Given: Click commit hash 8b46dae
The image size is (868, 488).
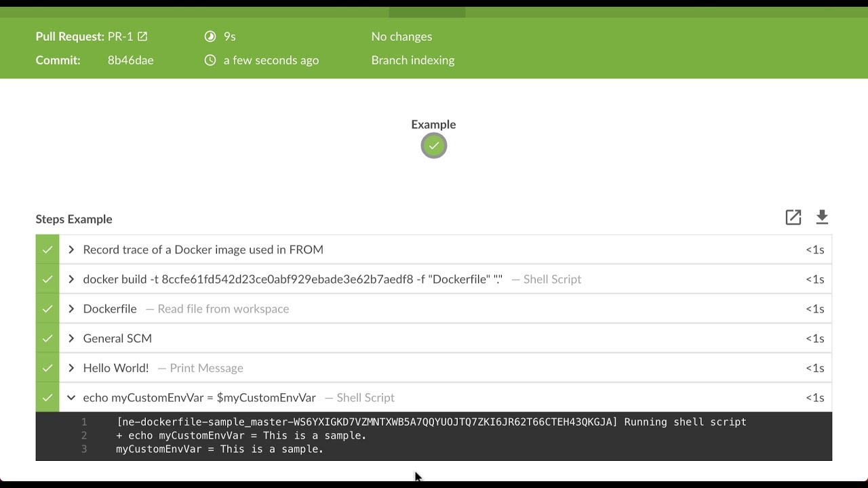Looking at the screenshot, I should point(130,60).
